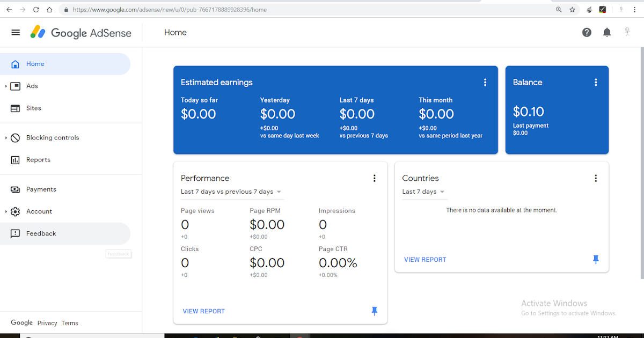Open the Feedback sidebar item
This screenshot has height=338, width=644.
click(x=41, y=233)
